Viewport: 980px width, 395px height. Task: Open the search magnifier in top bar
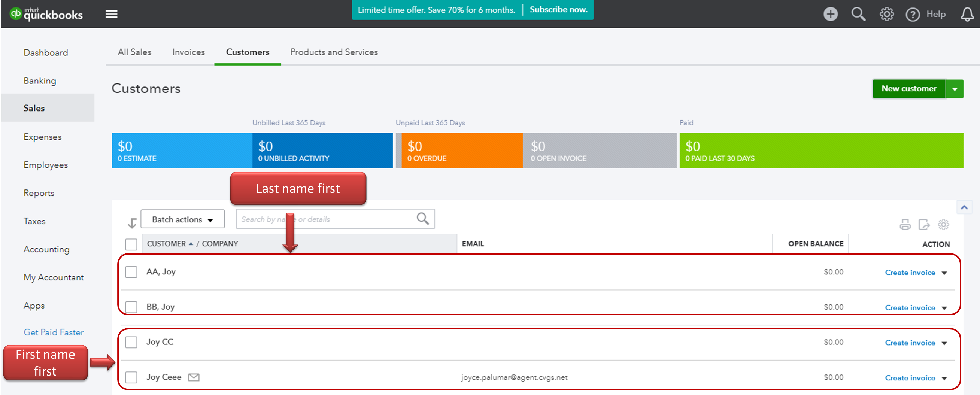[x=858, y=14]
